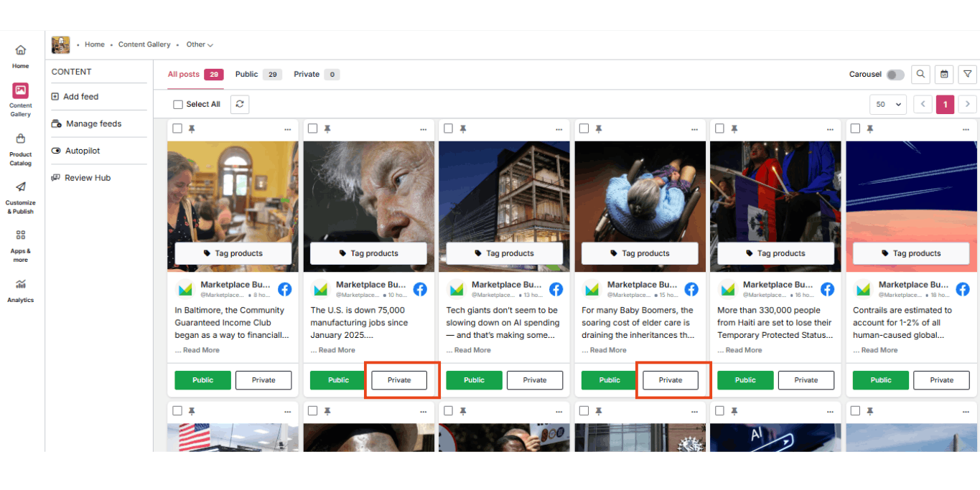Go to the next page arrow
This screenshot has width=980, height=490.
coord(968,104)
